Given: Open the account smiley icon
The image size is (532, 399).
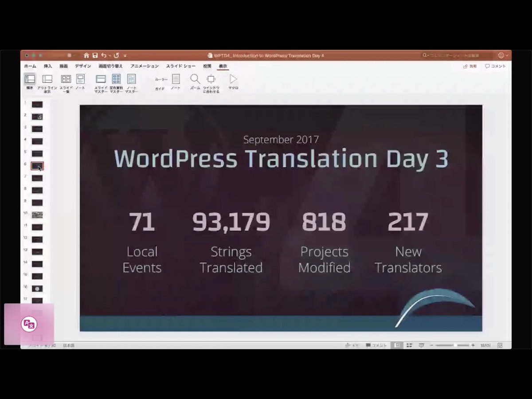Looking at the screenshot, I should (501, 55).
